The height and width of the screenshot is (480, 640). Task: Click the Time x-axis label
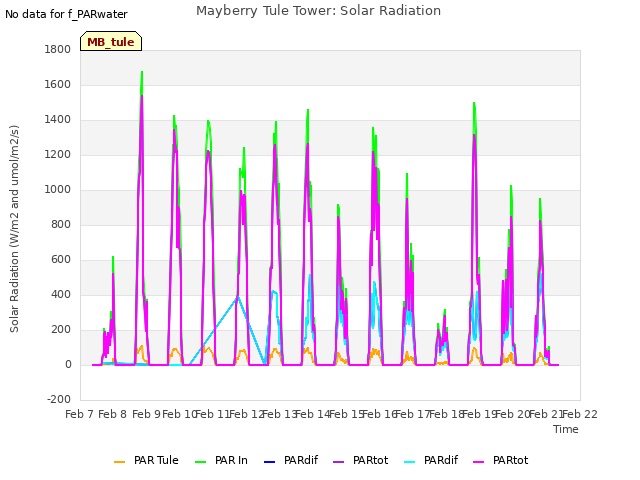566,429
